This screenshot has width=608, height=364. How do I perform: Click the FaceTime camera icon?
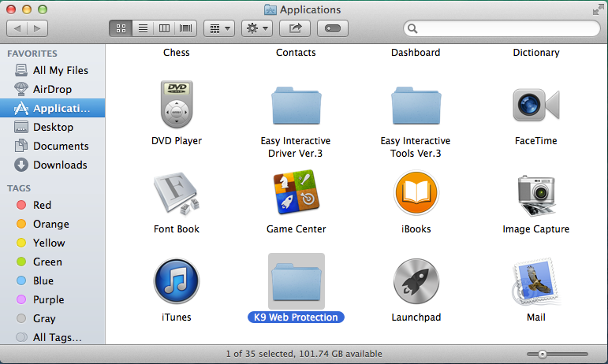[x=536, y=105]
